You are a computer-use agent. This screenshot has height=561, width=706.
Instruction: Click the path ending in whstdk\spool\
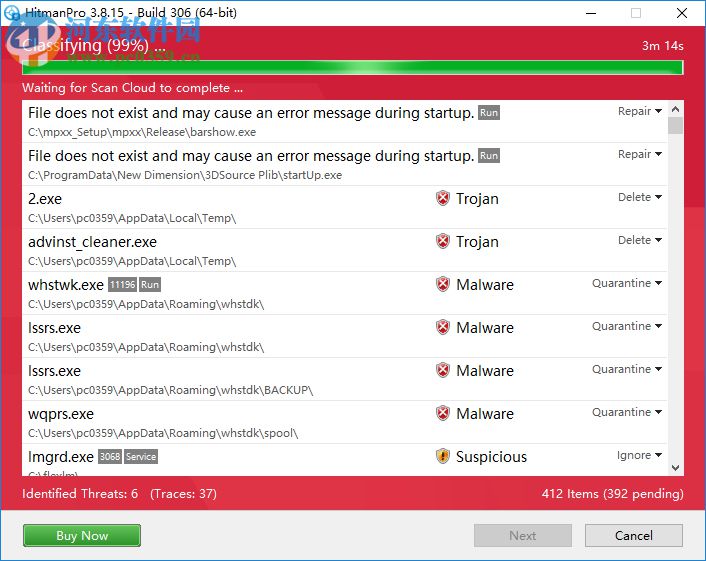(x=163, y=433)
